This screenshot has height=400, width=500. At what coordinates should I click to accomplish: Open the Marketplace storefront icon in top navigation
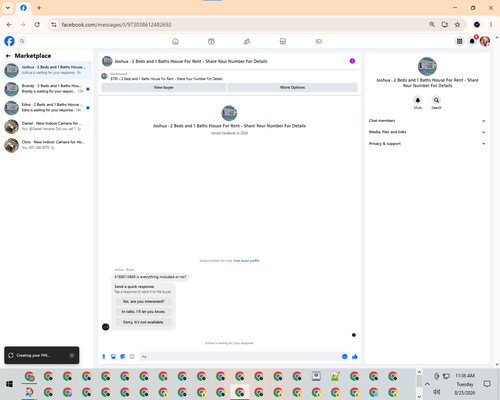[283, 41]
